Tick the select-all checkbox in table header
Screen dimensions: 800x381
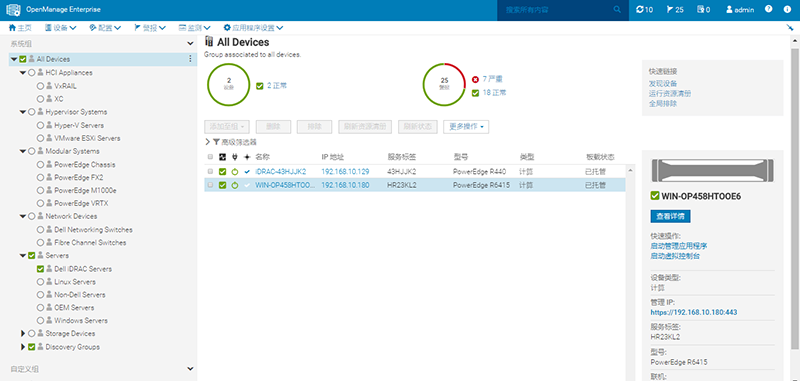tap(210, 157)
